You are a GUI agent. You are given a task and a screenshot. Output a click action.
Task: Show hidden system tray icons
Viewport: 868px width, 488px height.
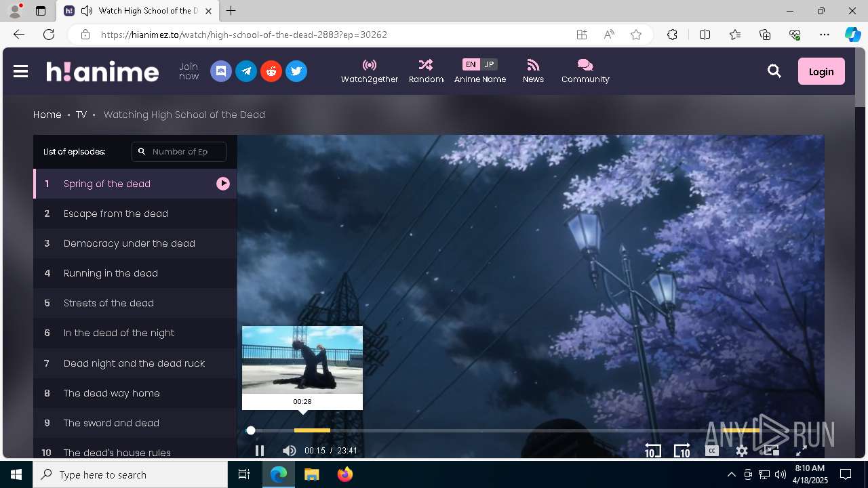click(x=731, y=474)
